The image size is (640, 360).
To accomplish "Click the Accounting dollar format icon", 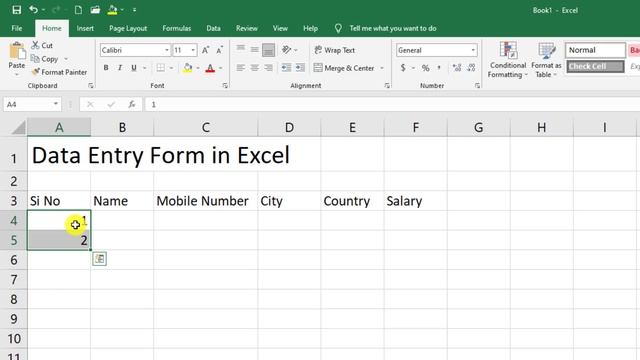I will point(403,68).
